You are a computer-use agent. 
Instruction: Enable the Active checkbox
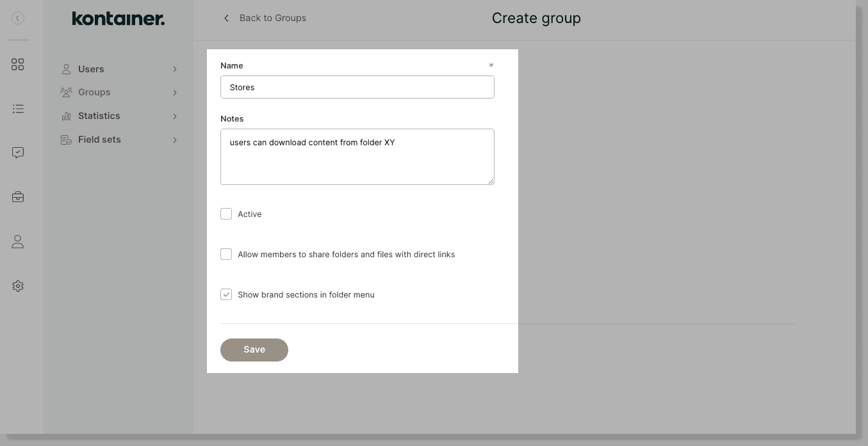tap(226, 214)
